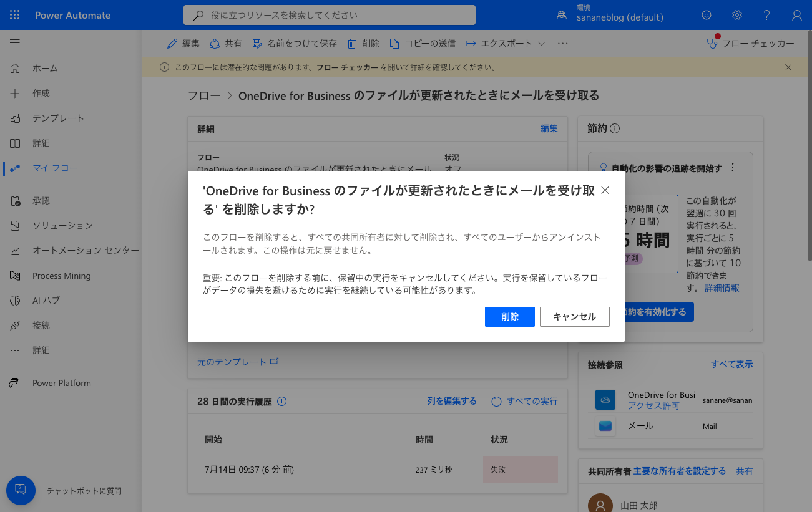The image size is (812, 512).
Task: Confirm with blue 削除 button
Action: coord(510,317)
